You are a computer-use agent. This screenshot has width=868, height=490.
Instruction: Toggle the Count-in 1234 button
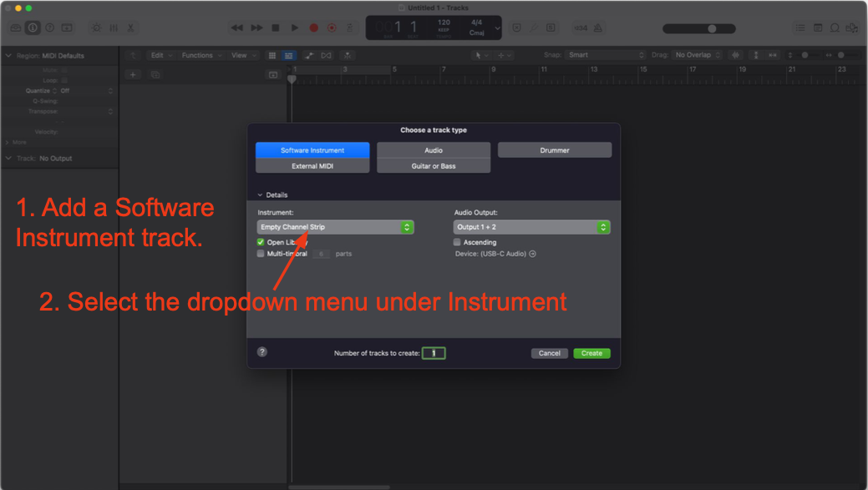[x=581, y=28]
